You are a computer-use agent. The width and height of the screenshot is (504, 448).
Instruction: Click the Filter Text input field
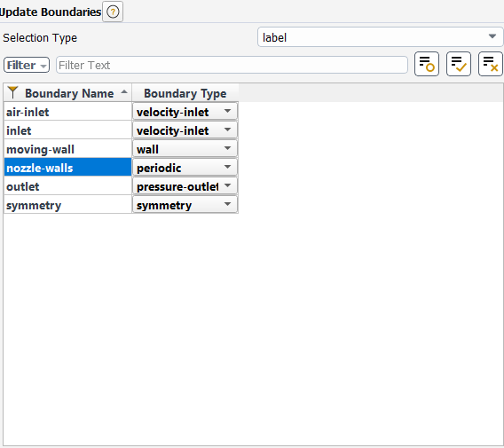point(232,65)
